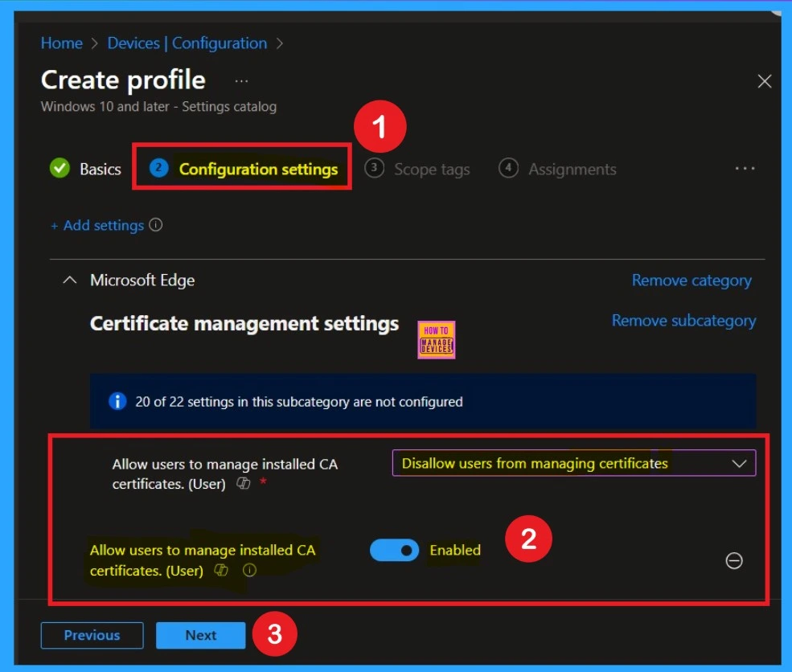Click the Next button

200,635
